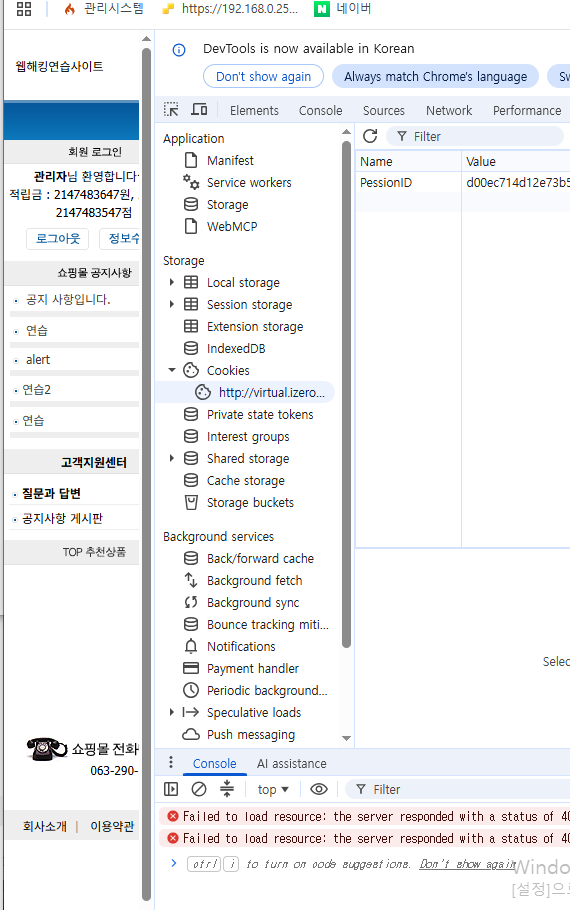
Task: Open the browser apps grid icon
Action: [24, 9]
